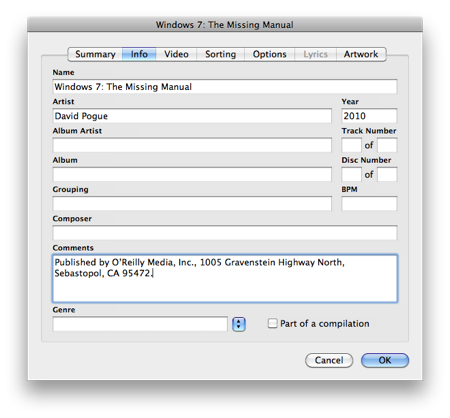Go to the Sorting tab
This screenshot has height=418, width=450.
[x=220, y=54]
